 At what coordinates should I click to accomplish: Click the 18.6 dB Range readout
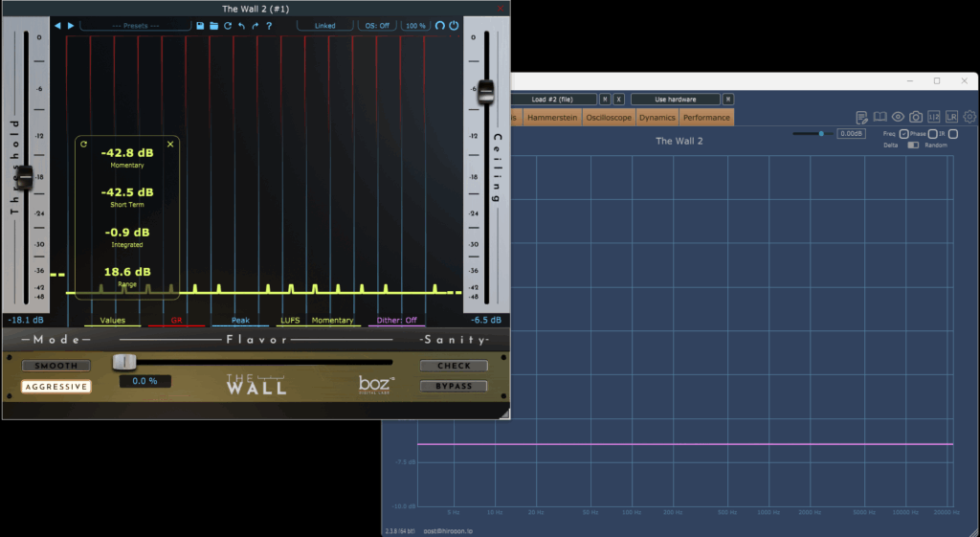(x=127, y=272)
